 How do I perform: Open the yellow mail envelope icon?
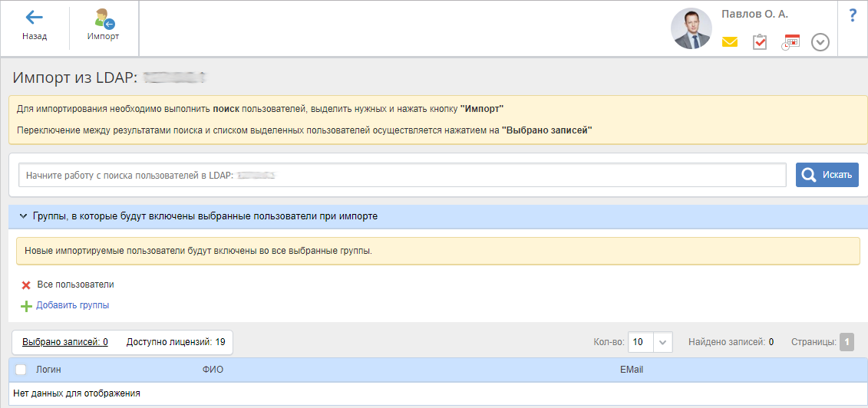point(729,42)
